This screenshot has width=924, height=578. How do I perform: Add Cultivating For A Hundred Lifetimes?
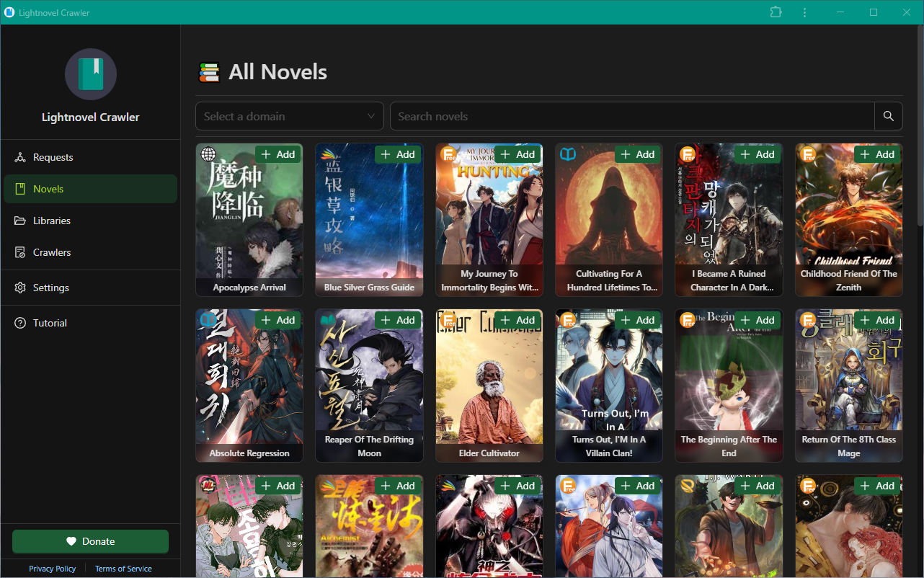[x=638, y=154]
